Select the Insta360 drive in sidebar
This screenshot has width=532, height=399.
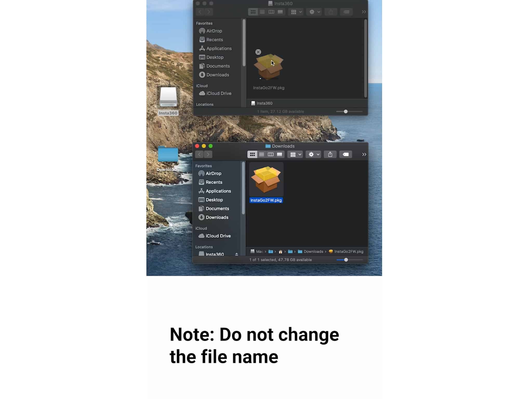click(x=215, y=254)
